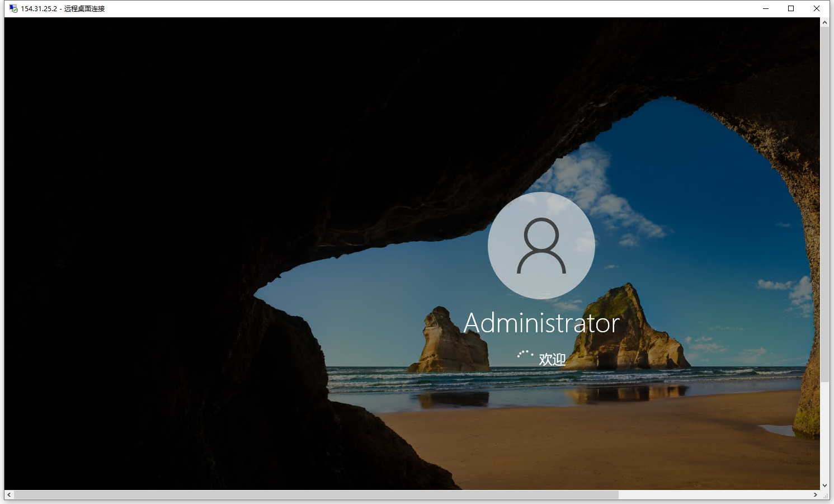Maximize the remote desktop window
The image size is (834, 504).
(x=791, y=8)
